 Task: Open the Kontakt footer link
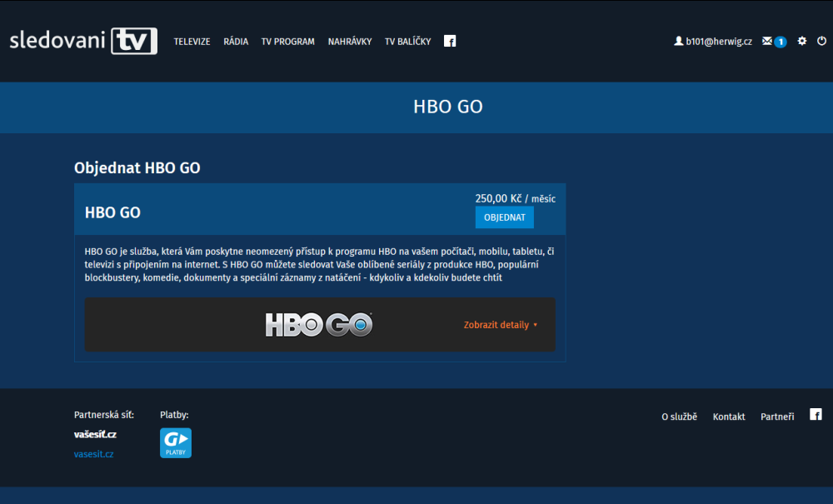pos(729,417)
